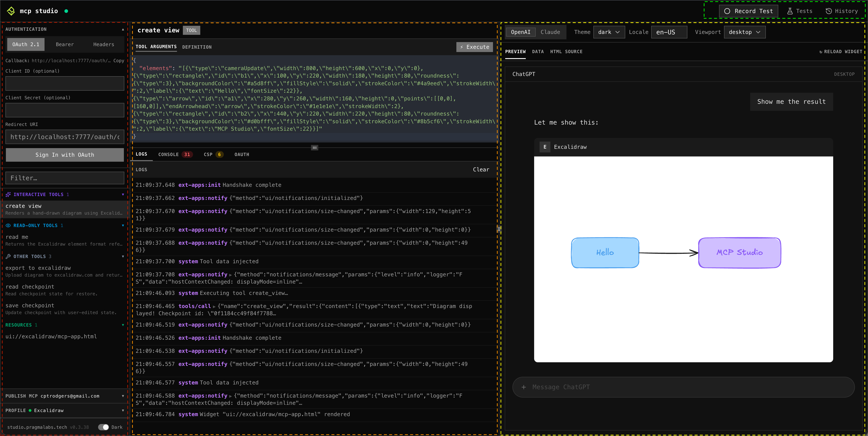
Task: Select OAuth 2.1 authentication mode
Action: pyautogui.click(x=26, y=45)
